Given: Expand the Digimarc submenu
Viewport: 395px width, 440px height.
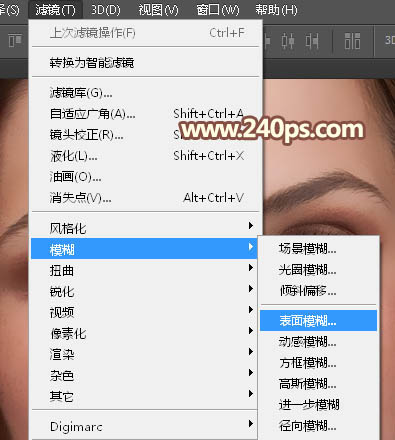Looking at the screenshot, I should click(x=144, y=426).
